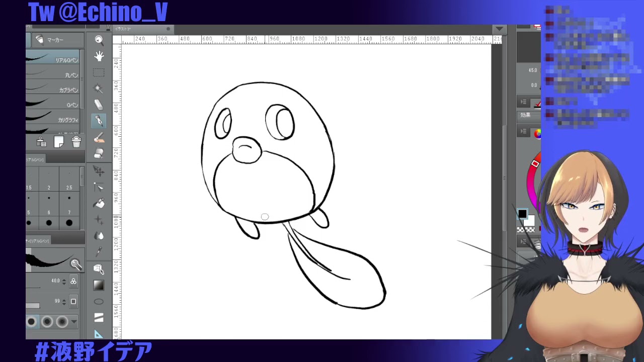Select the Brush tool
Image resolution: width=644 pixels, height=362 pixels.
(99, 137)
